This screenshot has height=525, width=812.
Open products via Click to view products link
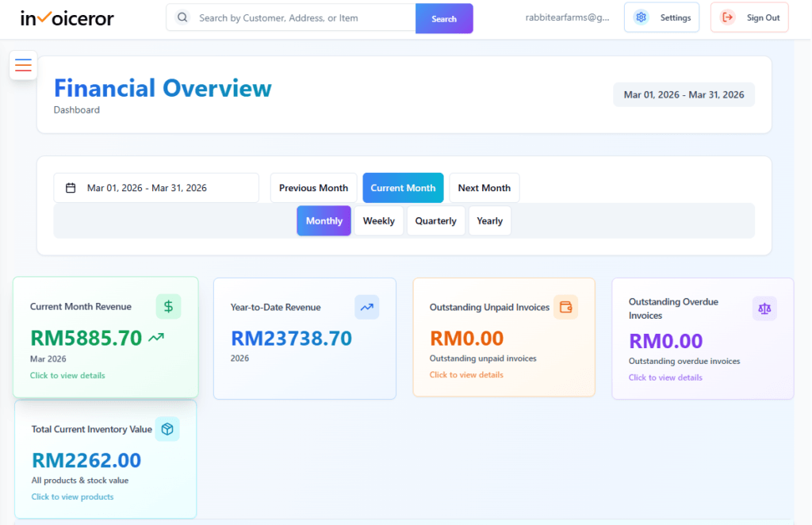(72, 496)
